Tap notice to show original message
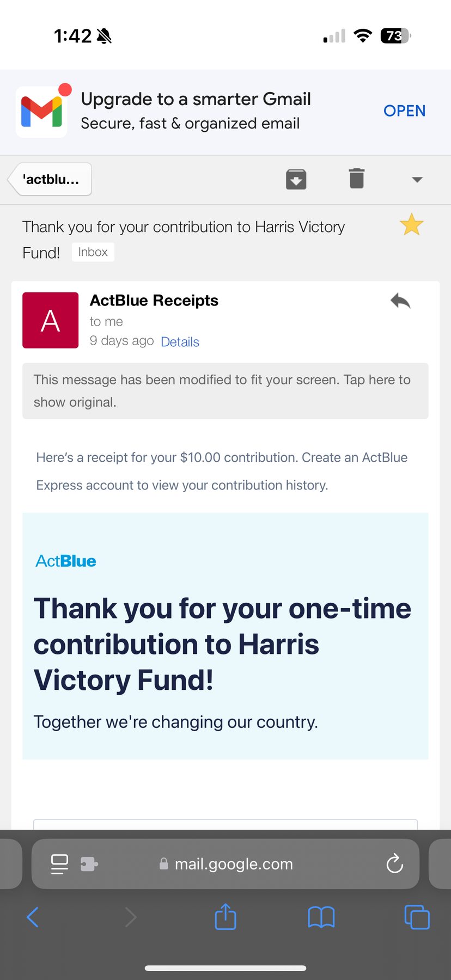Viewport: 451px width, 980px height. coord(225,391)
